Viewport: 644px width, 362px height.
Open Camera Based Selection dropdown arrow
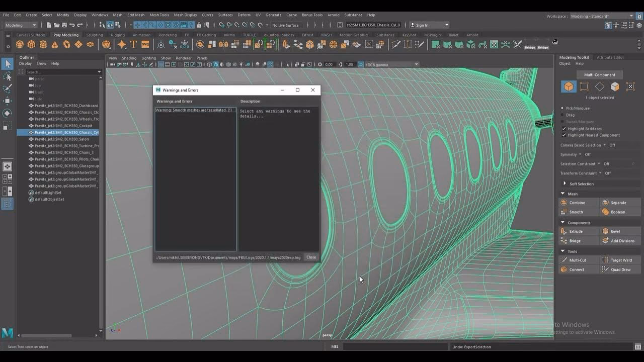pyautogui.click(x=605, y=145)
